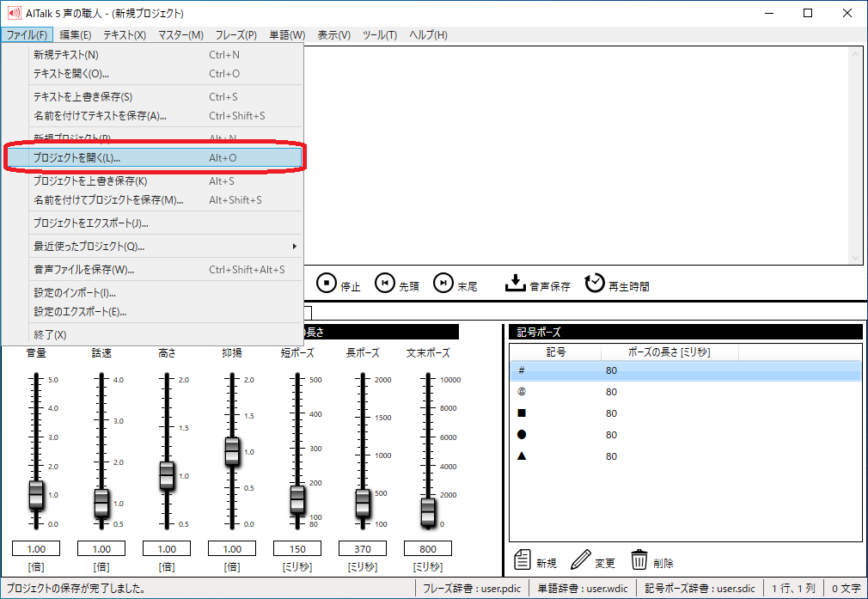Choose 新規テキスト(N) from the file menu
This screenshot has height=599, width=868.
click(x=153, y=55)
